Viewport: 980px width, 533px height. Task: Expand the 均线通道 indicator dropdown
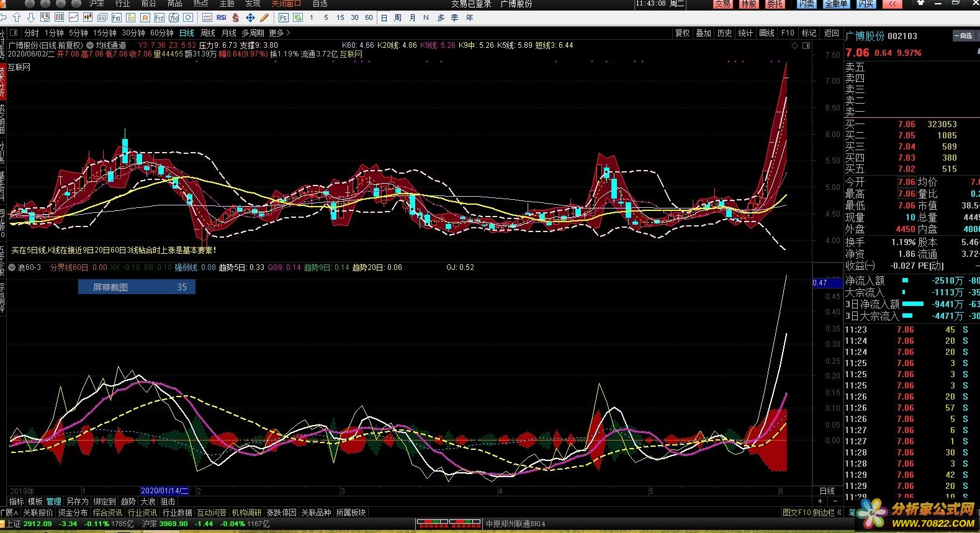[90, 45]
